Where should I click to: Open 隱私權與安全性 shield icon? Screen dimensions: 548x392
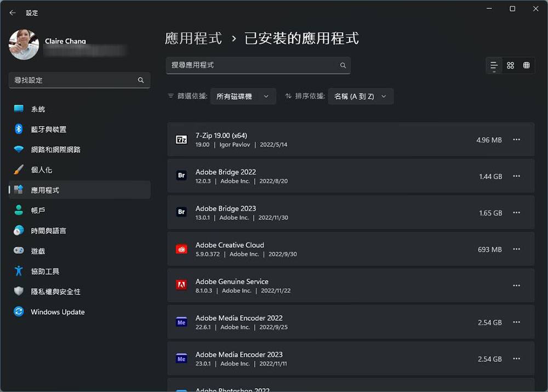tap(18, 291)
